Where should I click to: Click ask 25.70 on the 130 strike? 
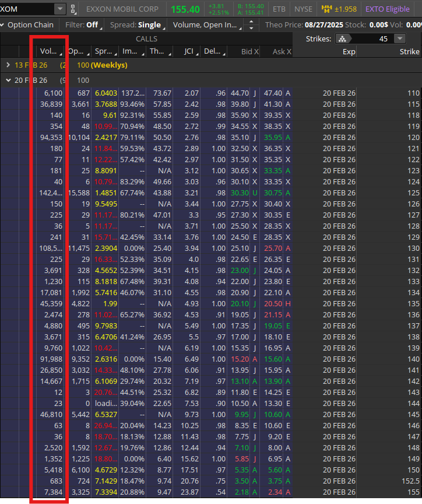[x=273, y=249]
